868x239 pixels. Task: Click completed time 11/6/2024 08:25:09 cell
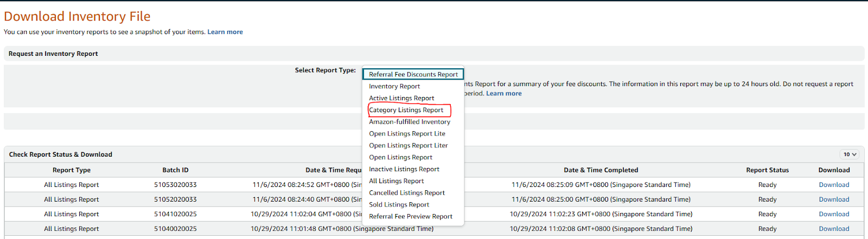(601, 185)
